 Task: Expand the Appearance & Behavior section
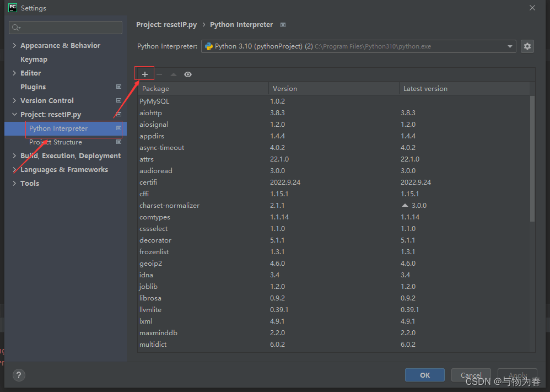coord(14,45)
